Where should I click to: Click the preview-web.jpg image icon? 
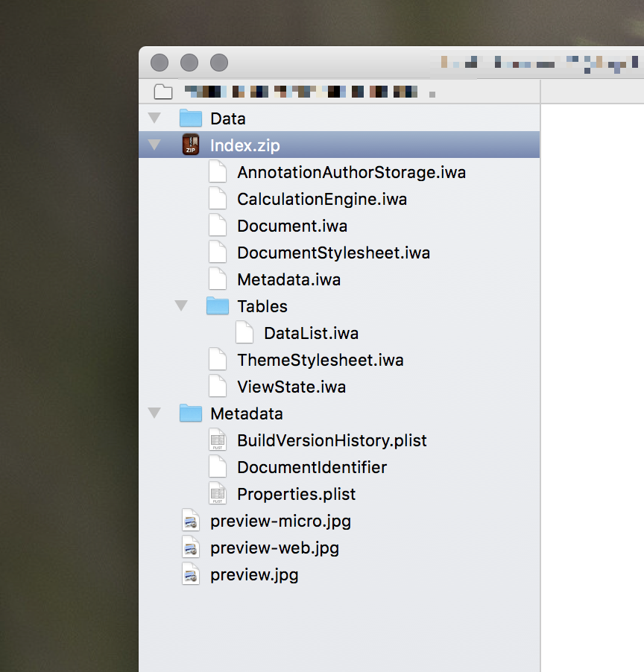[x=191, y=546]
